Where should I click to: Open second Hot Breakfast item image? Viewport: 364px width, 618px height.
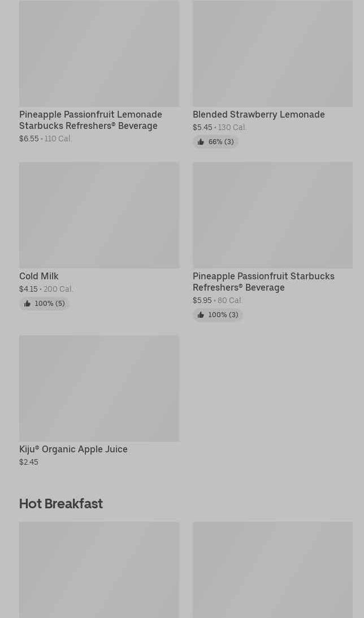click(272, 569)
